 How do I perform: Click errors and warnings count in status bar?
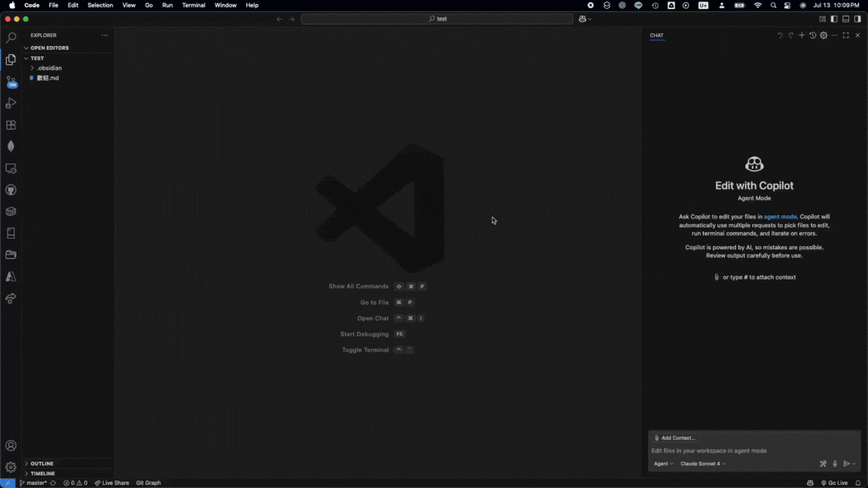[x=75, y=483]
